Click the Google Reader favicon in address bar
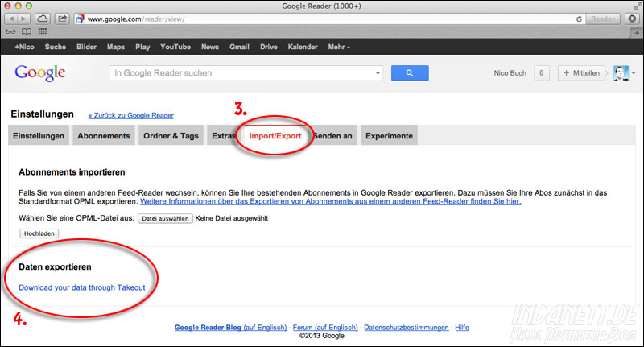Image resolution: width=644 pixels, height=347 pixels. (x=80, y=19)
